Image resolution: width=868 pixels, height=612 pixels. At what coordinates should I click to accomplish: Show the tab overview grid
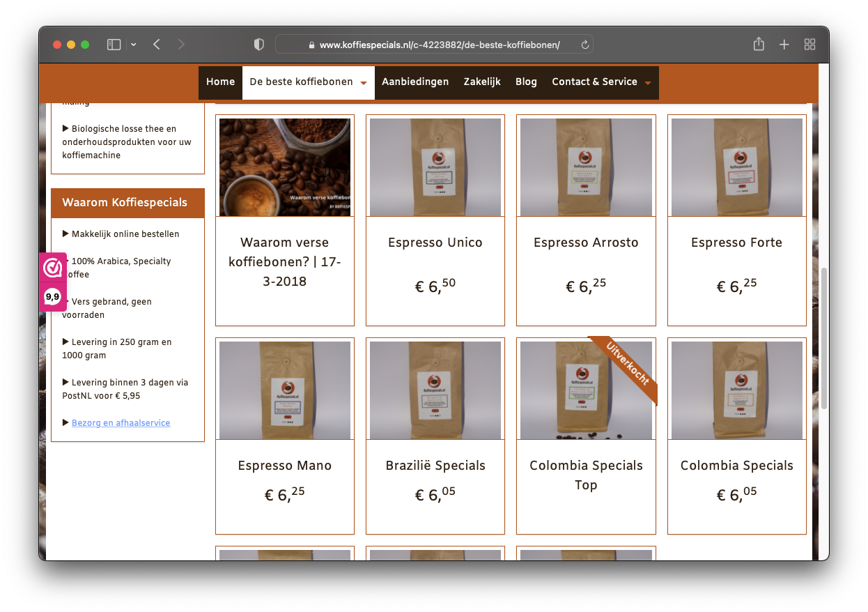(x=809, y=45)
